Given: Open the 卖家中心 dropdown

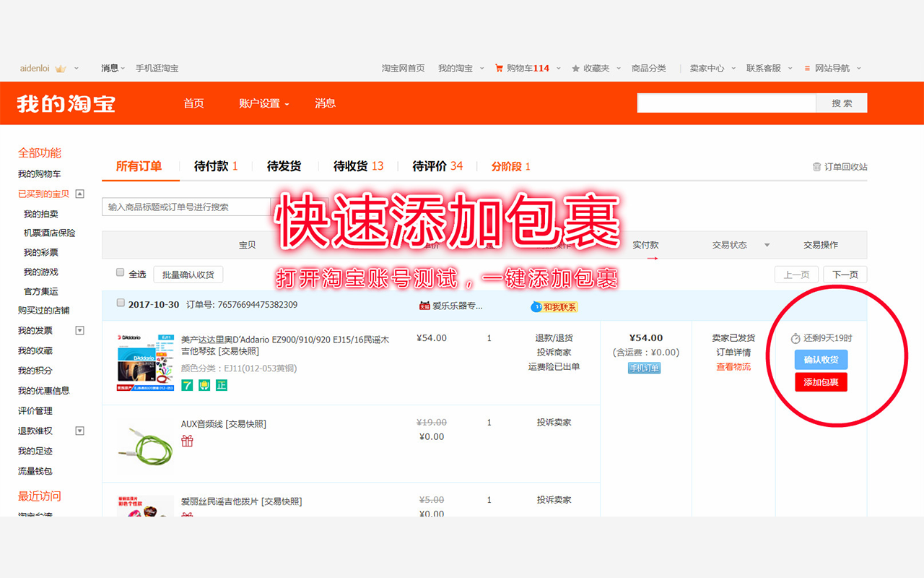Looking at the screenshot, I should 712,69.
